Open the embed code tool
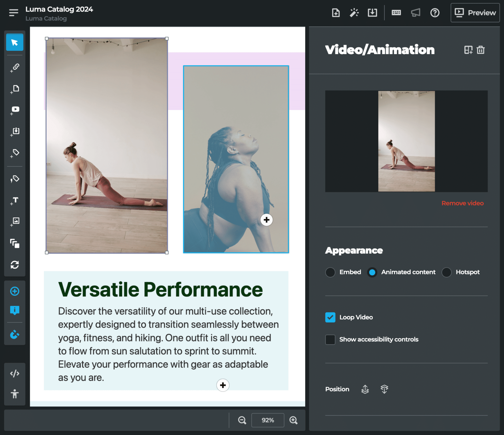504x435 pixels. (14, 373)
